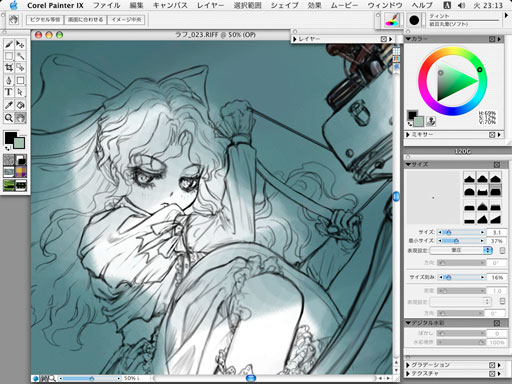Open the Weave selector in toolbox

point(21,172)
